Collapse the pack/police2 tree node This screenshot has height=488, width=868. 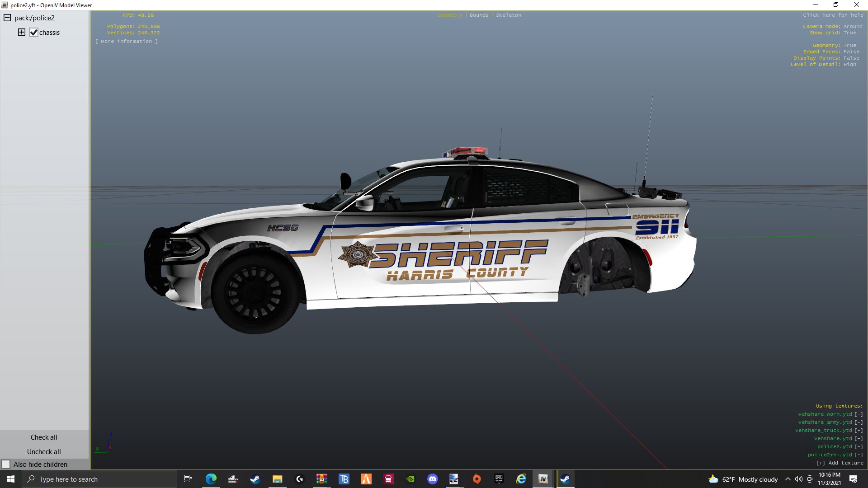pos(7,18)
